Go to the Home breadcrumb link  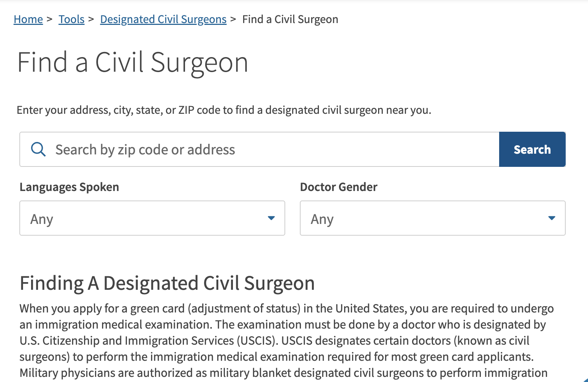[x=28, y=19]
